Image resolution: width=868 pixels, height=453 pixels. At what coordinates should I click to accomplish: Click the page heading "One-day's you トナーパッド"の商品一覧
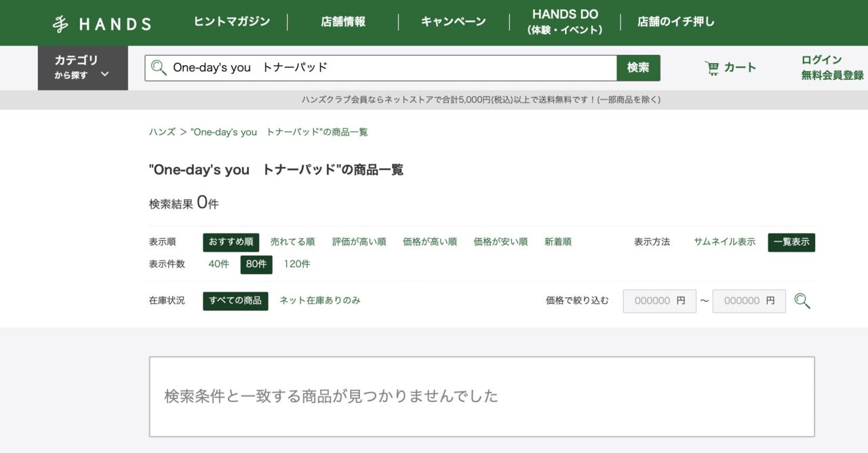(x=276, y=170)
